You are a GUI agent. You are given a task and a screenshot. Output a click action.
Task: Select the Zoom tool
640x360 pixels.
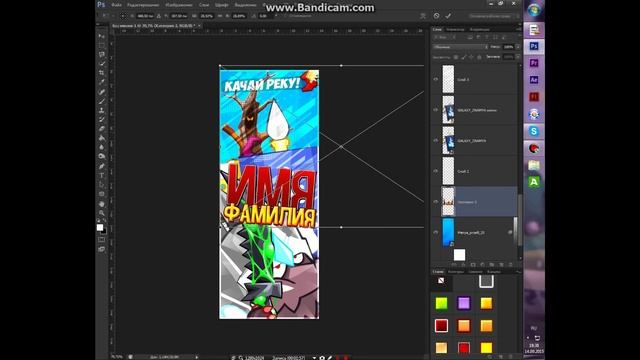[102, 213]
